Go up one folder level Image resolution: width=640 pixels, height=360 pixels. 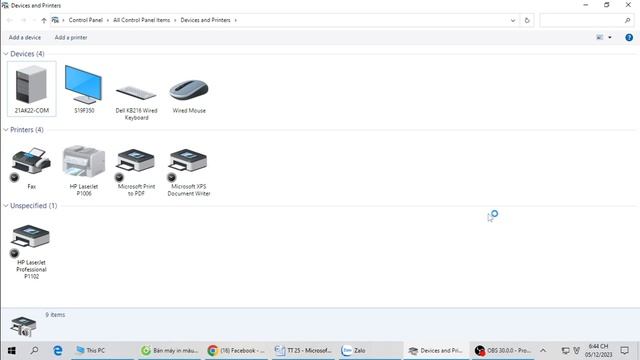44,20
